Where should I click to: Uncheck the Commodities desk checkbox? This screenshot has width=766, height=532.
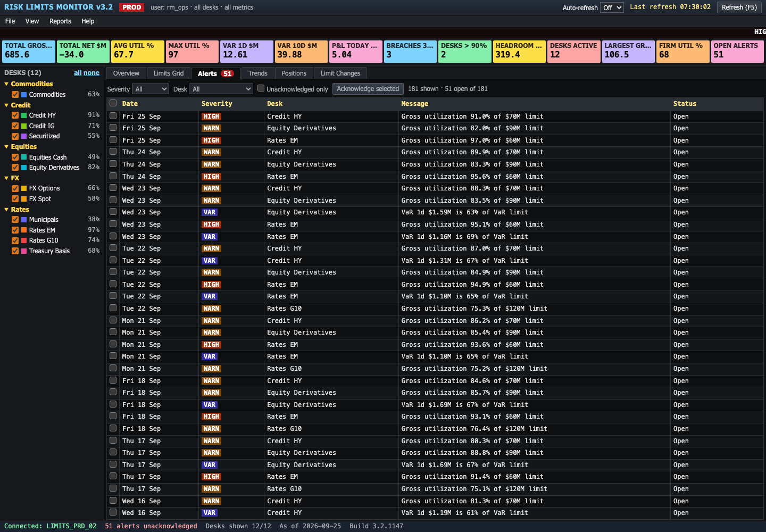pos(15,95)
